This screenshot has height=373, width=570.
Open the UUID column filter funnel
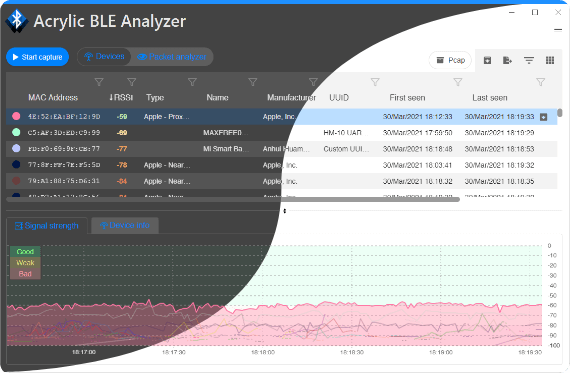375,82
